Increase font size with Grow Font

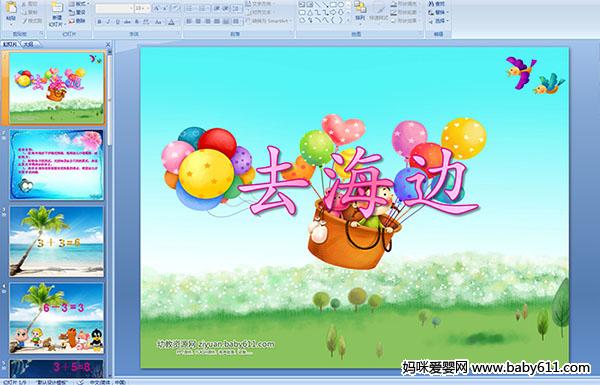pos(157,8)
